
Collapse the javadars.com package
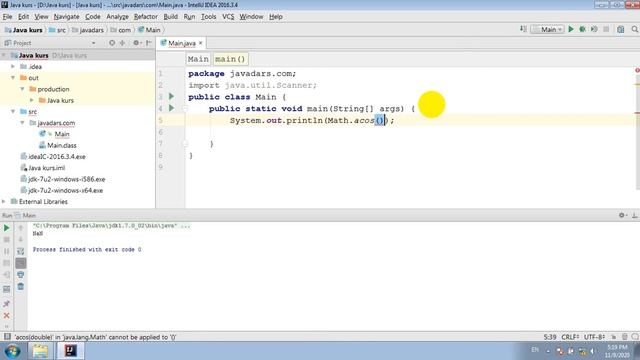(22, 122)
